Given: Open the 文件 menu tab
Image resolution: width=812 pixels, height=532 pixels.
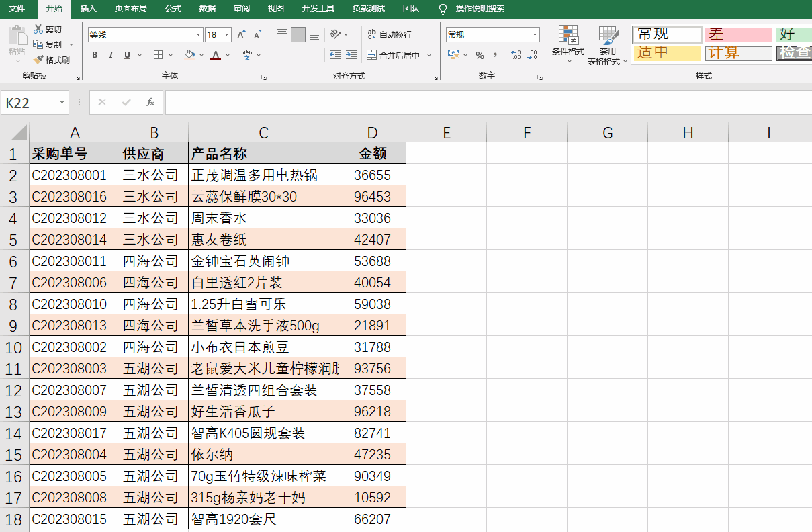Looking at the screenshot, I should pyautogui.click(x=17, y=9).
